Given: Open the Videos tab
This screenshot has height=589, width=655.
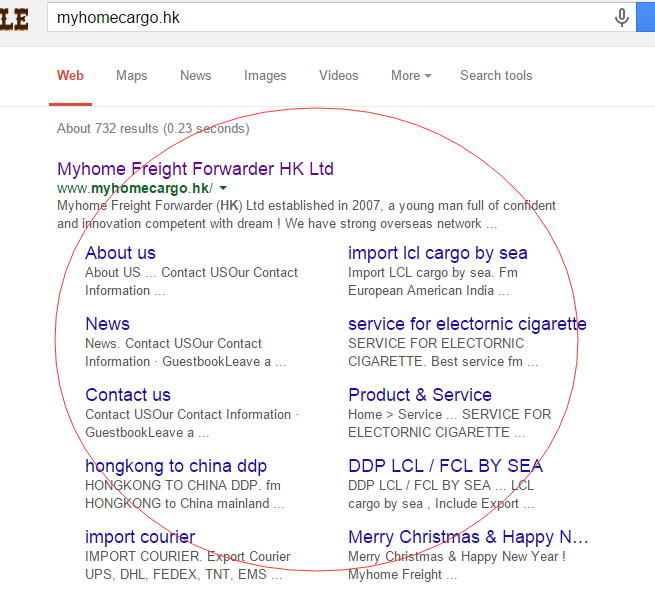Looking at the screenshot, I should click(x=338, y=76).
